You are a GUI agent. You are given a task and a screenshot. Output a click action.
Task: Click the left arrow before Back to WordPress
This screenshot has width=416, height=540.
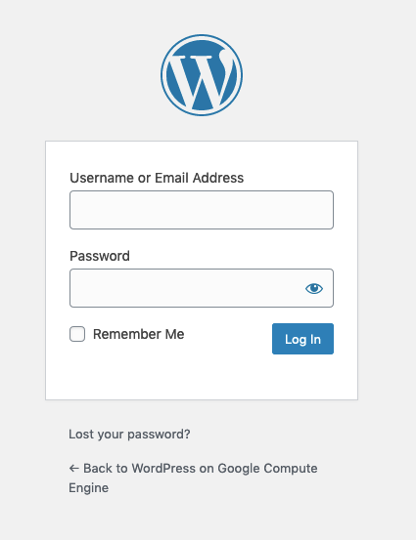coord(74,468)
